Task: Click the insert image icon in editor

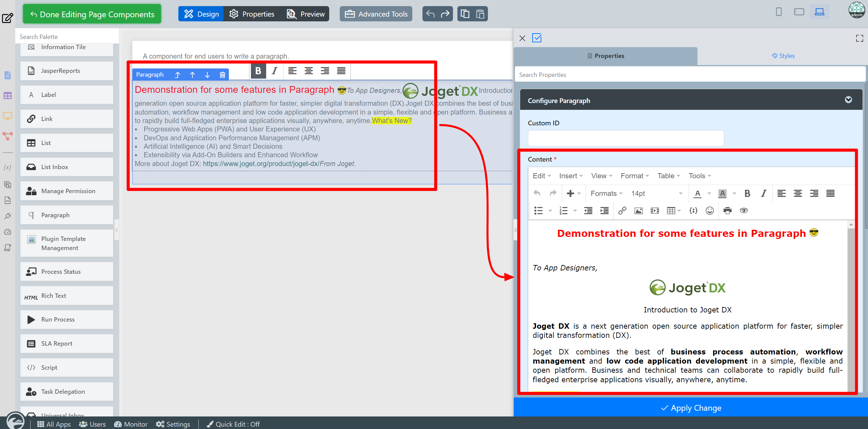Action: tap(638, 211)
